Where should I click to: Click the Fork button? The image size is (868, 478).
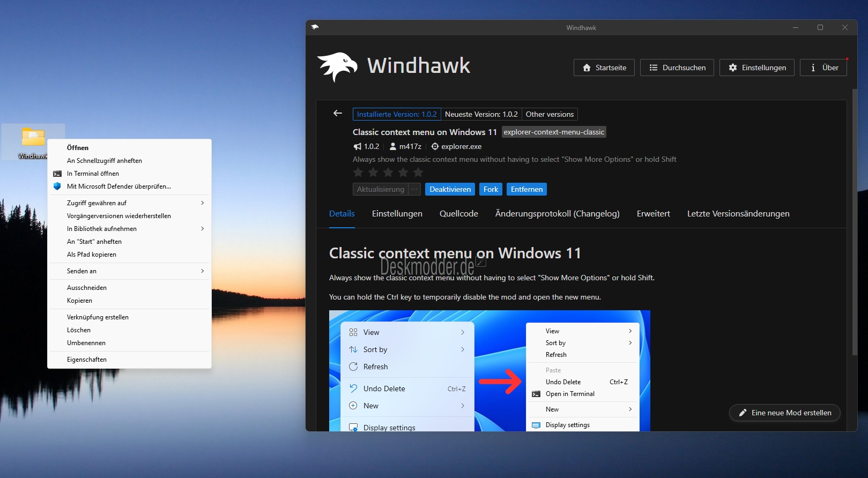pos(491,189)
